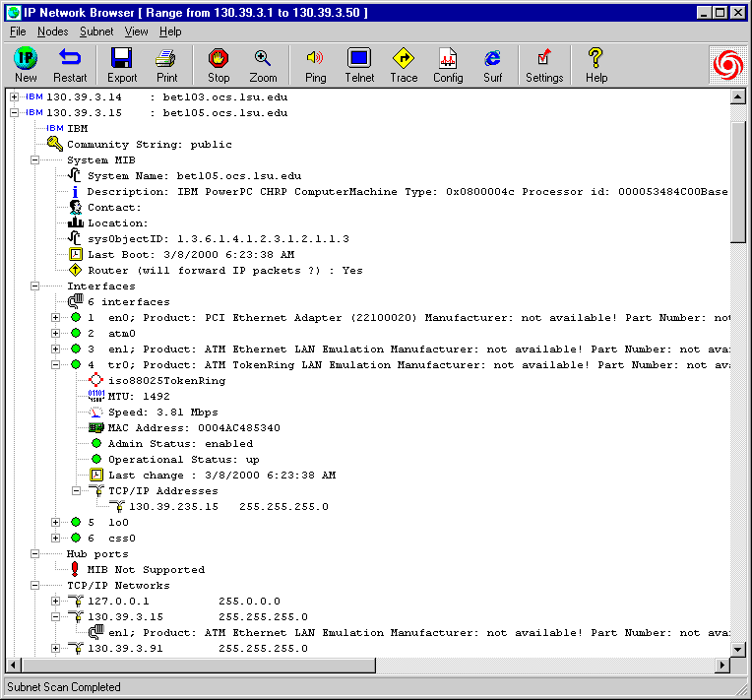752x700 pixels.
Task: Select 'Last change : 3/8/2000 6:23:38 AM'
Action: pyautogui.click(x=222, y=475)
